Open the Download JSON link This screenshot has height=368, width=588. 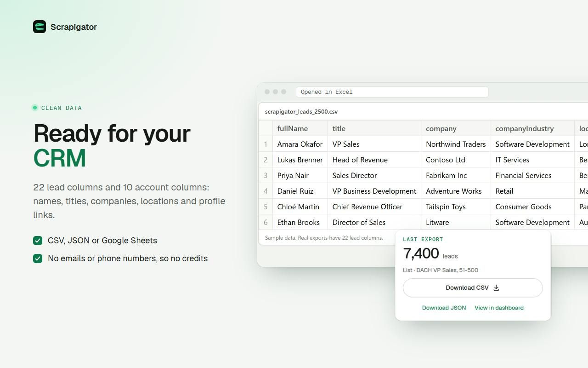point(444,308)
